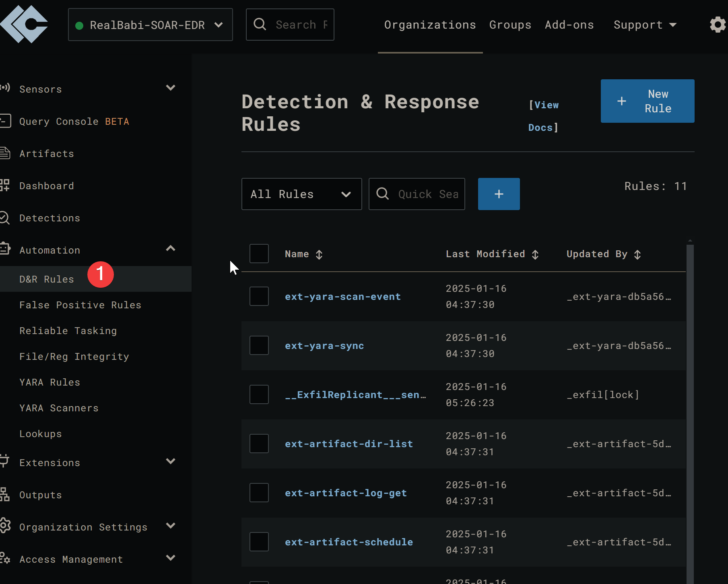
Task: Click the Outputs network icon
Action: (x=5, y=494)
